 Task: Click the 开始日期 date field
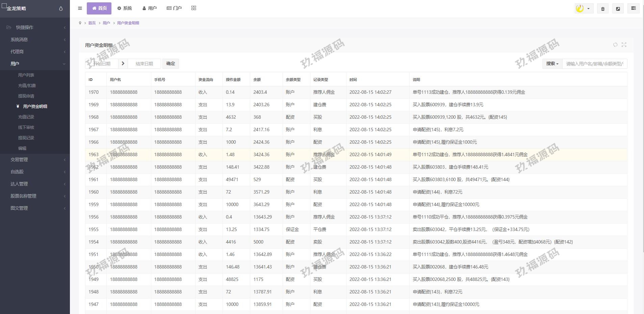102,64
